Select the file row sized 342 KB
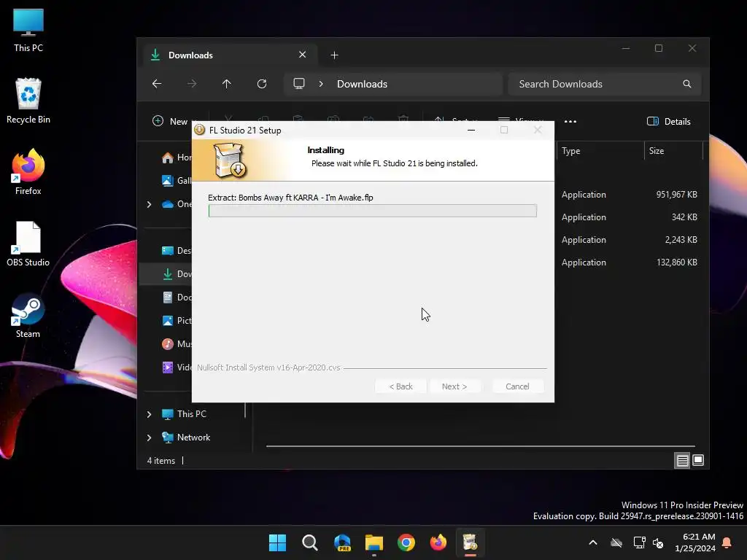 (x=629, y=217)
